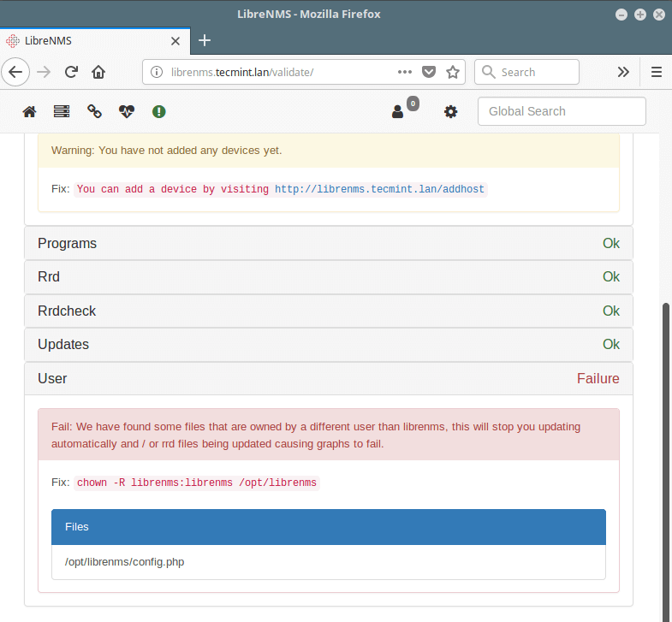The height and width of the screenshot is (622, 672).
Task: Close the LibreNMS tab
Action: [x=175, y=41]
